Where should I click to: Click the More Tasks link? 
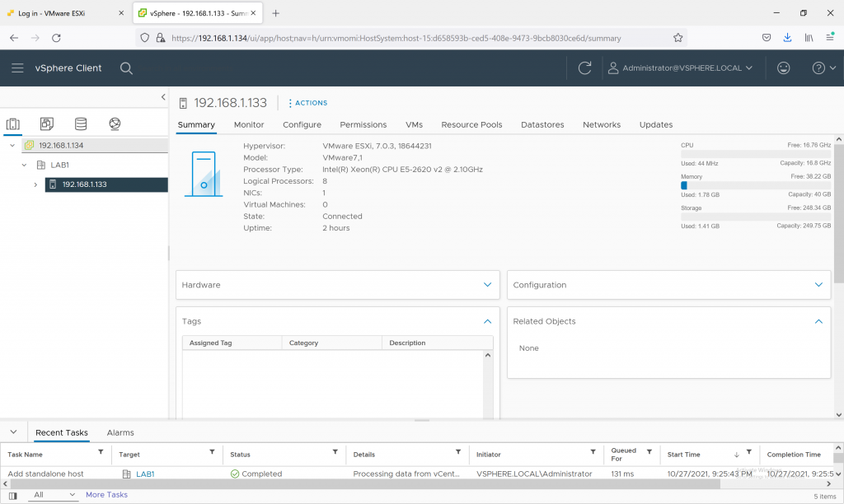[106, 495]
